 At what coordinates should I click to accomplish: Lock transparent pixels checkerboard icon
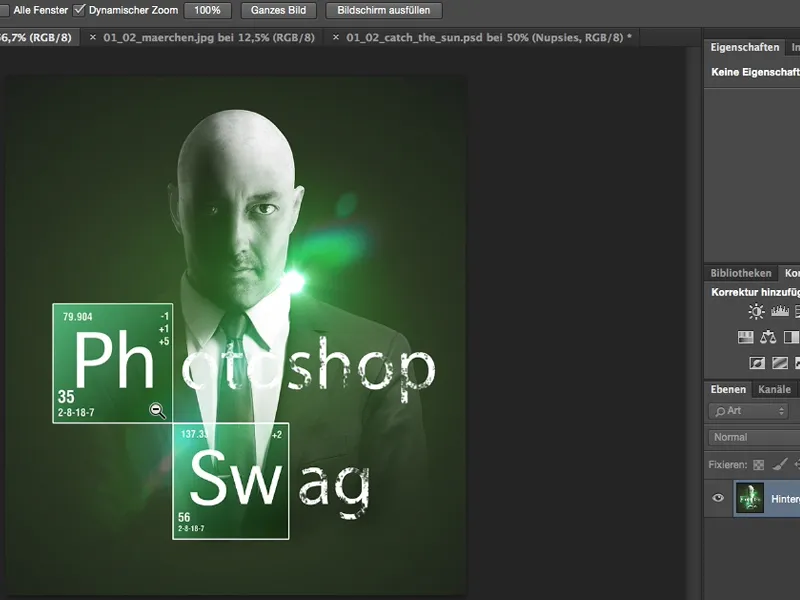(759, 464)
